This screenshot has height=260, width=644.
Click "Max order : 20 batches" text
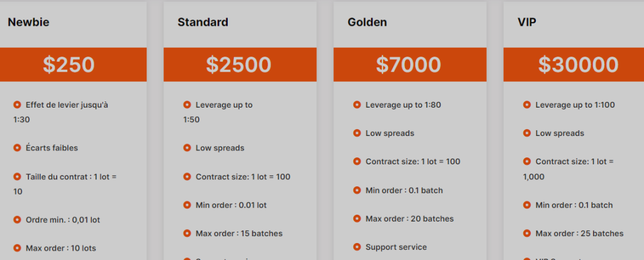click(409, 219)
